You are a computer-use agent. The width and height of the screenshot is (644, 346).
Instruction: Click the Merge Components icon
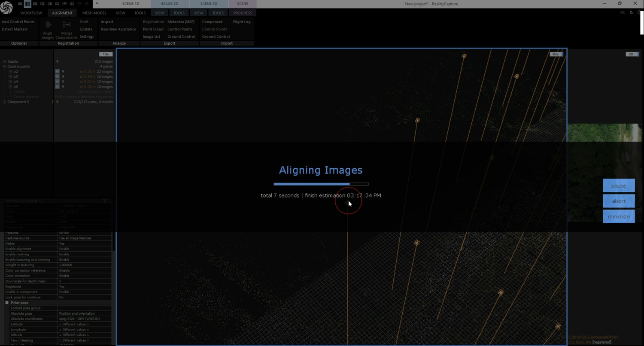(67, 25)
